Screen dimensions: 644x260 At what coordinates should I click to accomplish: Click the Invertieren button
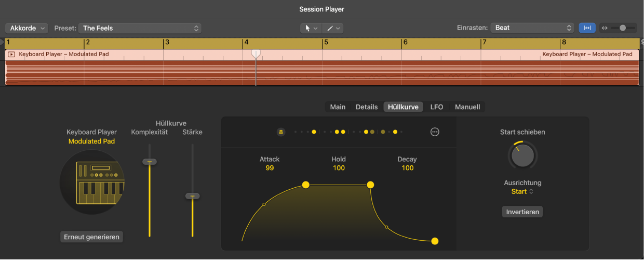coord(522,212)
